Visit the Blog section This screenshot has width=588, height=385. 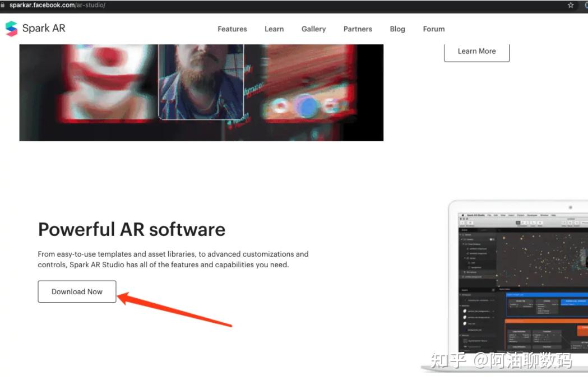coord(397,29)
